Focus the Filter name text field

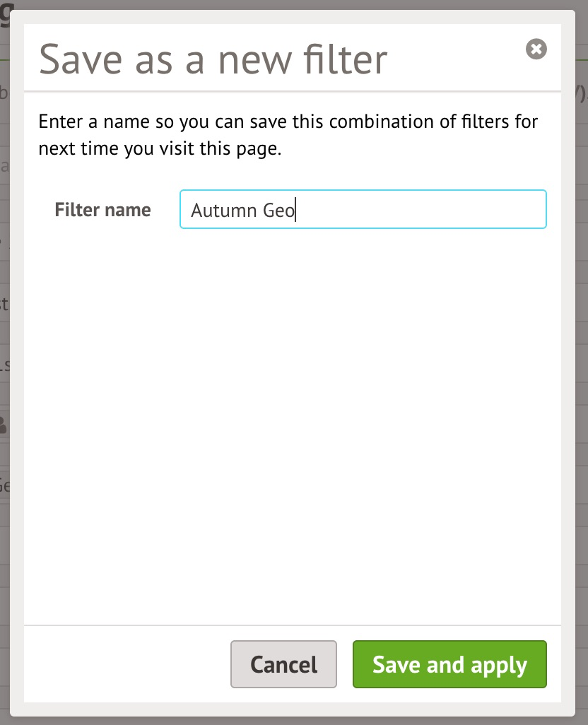tap(363, 209)
